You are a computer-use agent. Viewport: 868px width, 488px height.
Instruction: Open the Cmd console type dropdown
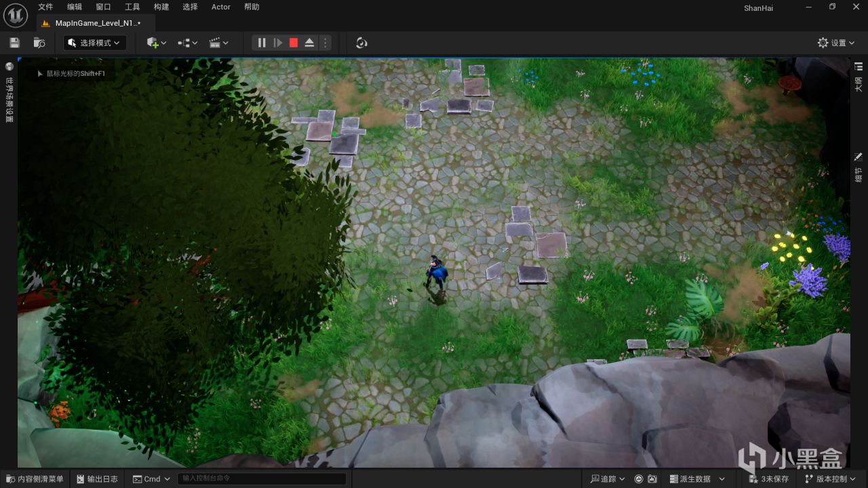(151, 479)
